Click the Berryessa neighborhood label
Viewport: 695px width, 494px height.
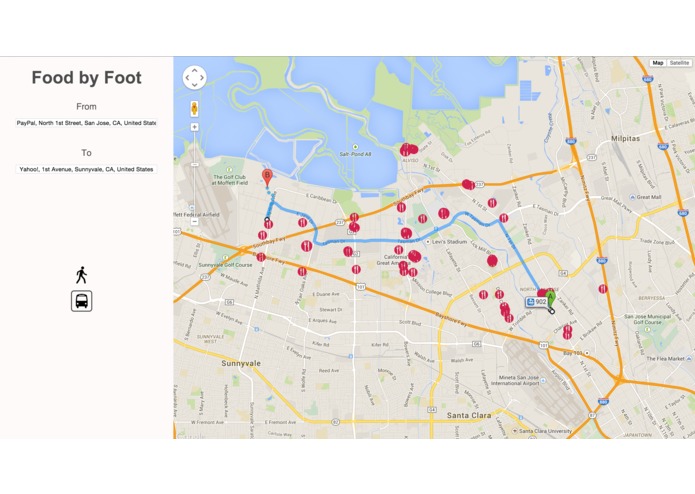[652, 298]
